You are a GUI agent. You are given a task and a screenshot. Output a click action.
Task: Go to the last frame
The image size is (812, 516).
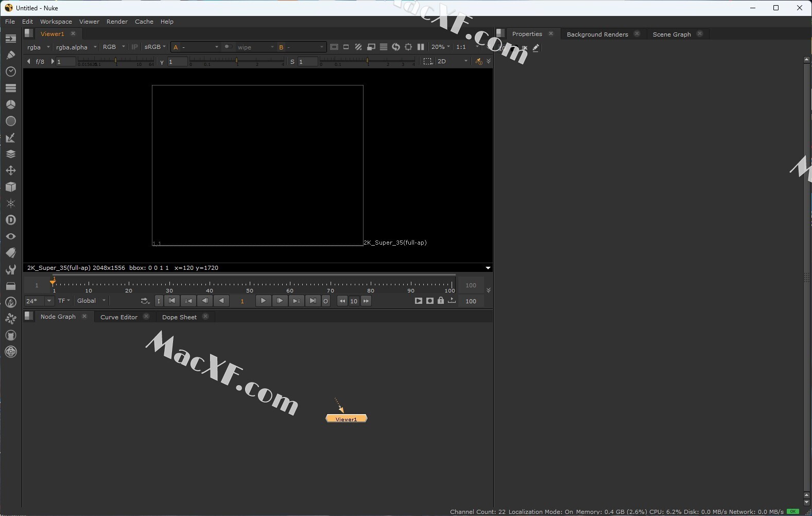(x=313, y=301)
